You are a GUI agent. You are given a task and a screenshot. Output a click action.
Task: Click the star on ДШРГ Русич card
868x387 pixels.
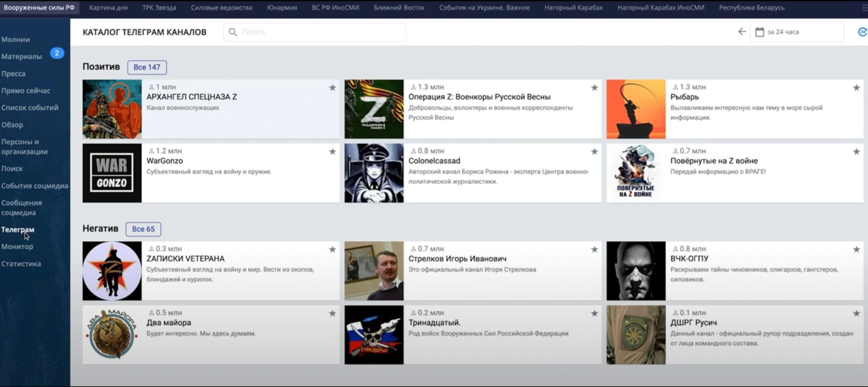click(856, 313)
